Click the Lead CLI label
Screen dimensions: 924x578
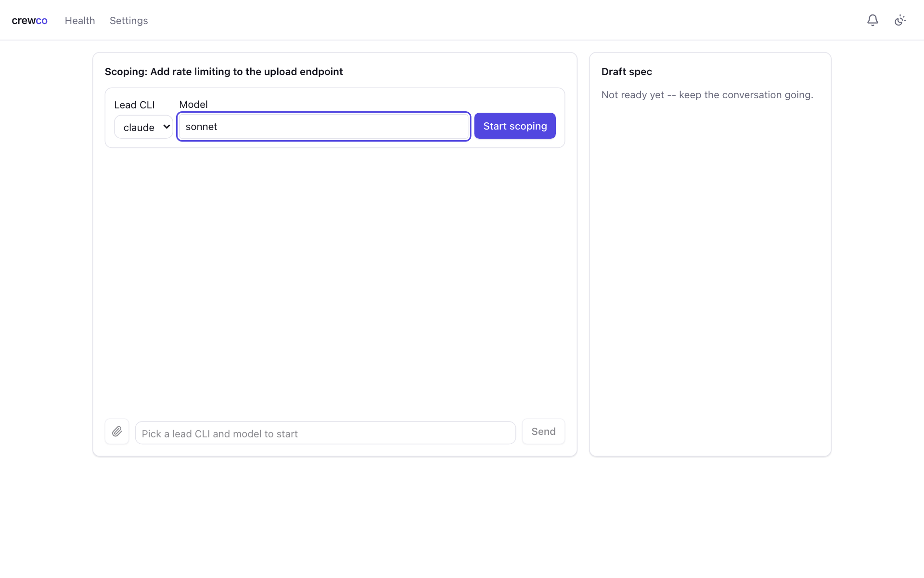tap(134, 105)
